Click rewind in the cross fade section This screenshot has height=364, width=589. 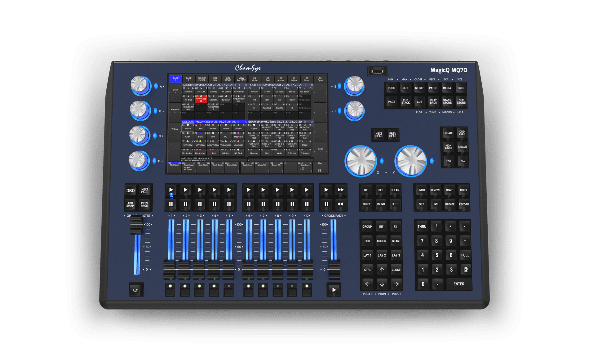[340, 204]
